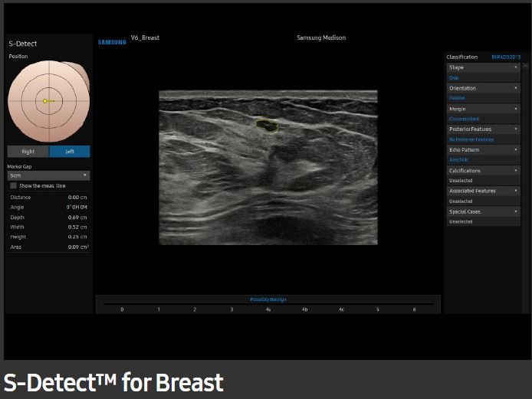The width and height of the screenshot is (532, 399).
Task: Click the Parallel orientation value
Action: tap(458, 98)
